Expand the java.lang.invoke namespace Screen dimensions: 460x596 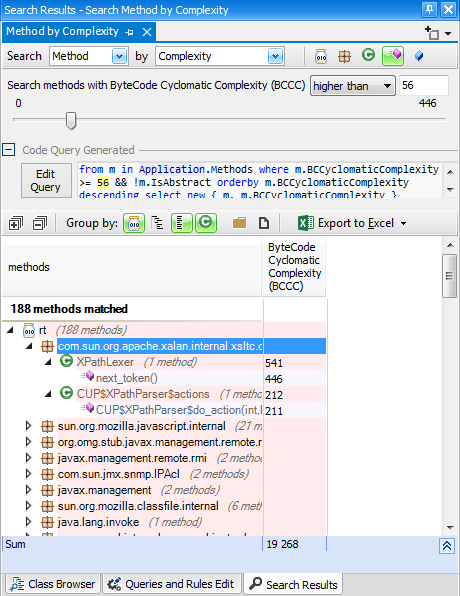[29, 522]
